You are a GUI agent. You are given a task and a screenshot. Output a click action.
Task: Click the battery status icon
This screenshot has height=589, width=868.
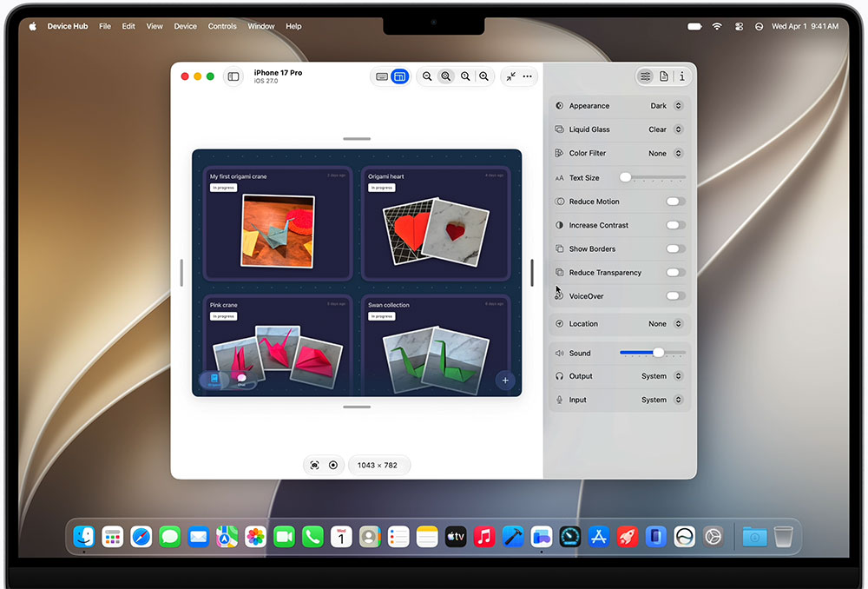(694, 26)
